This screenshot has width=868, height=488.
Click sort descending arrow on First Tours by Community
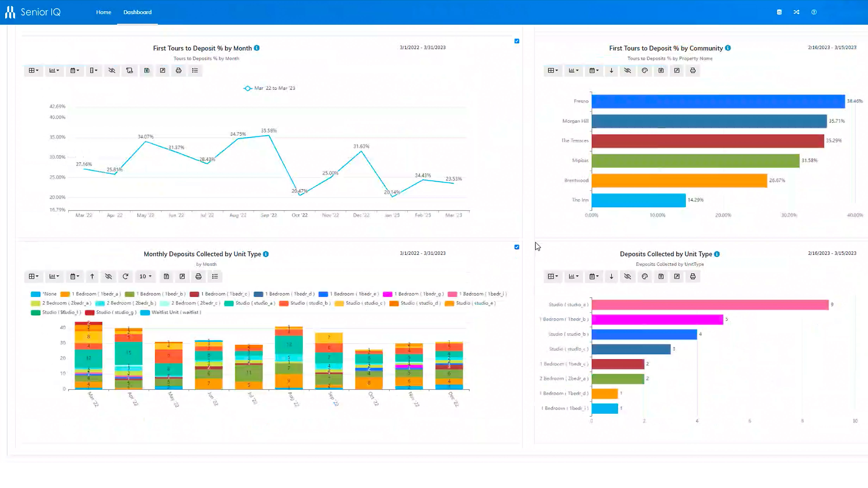tap(611, 70)
